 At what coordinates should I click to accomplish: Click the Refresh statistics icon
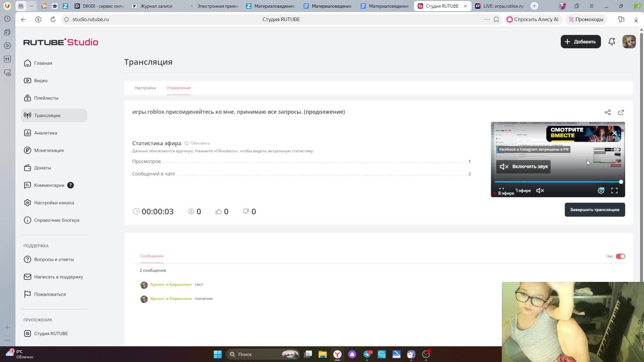click(x=186, y=143)
